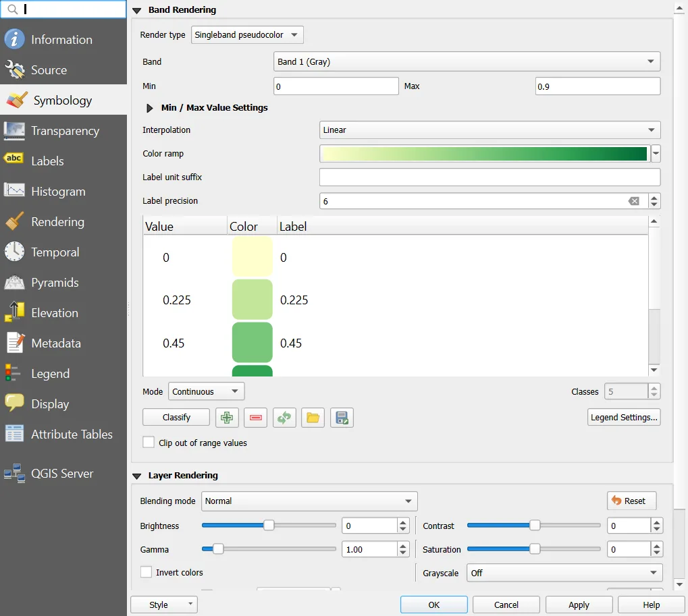The height and width of the screenshot is (616, 688).
Task: Open the Source settings icon
Action: pyautogui.click(x=14, y=69)
